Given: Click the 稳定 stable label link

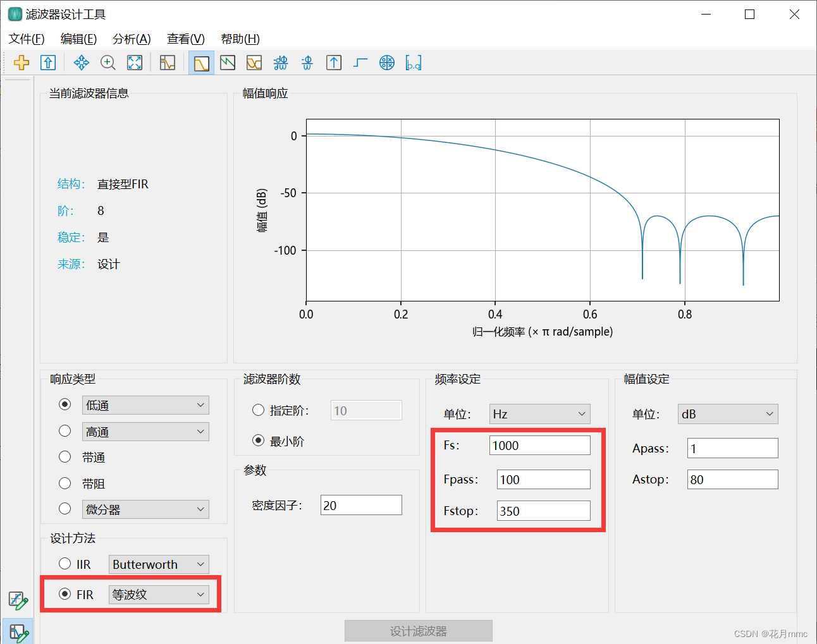Looking at the screenshot, I should click(x=71, y=237).
